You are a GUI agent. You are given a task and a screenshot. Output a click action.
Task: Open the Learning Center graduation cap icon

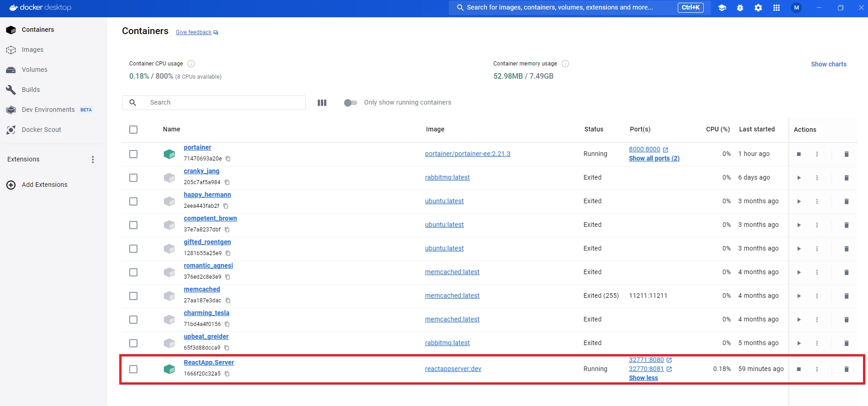point(721,8)
